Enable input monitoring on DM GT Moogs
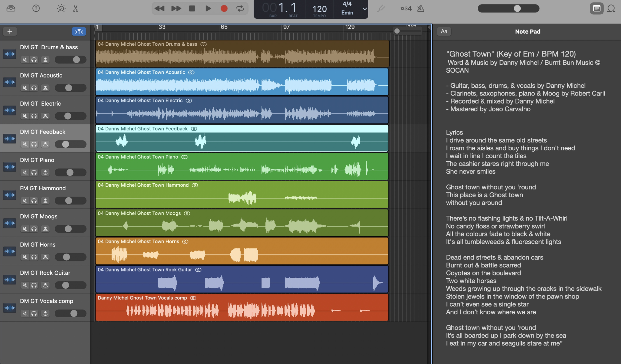The image size is (621, 364). 45,229
